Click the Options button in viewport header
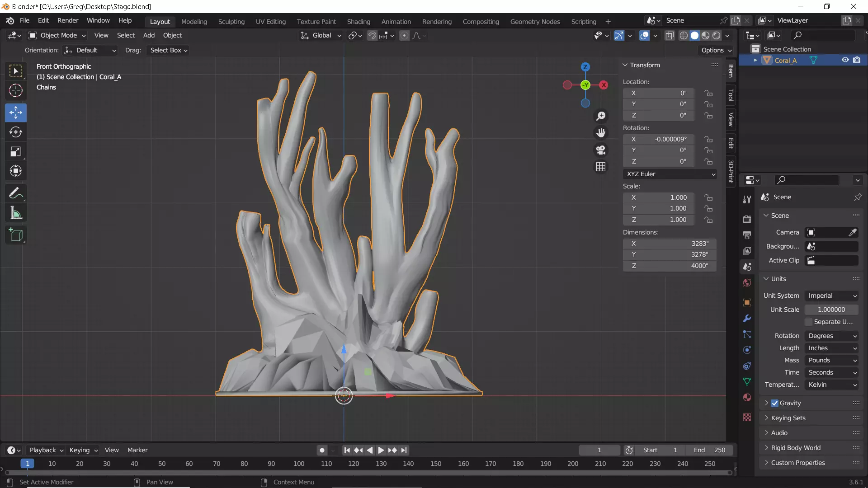Screen dimensions: 868x488 [x=716, y=50]
